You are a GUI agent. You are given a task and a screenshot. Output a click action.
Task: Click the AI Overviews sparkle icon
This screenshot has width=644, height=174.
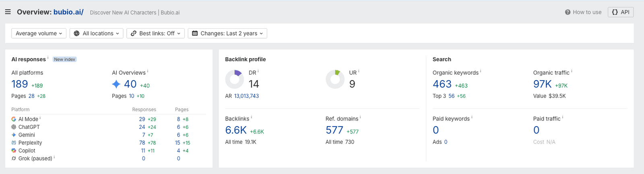click(116, 84)
